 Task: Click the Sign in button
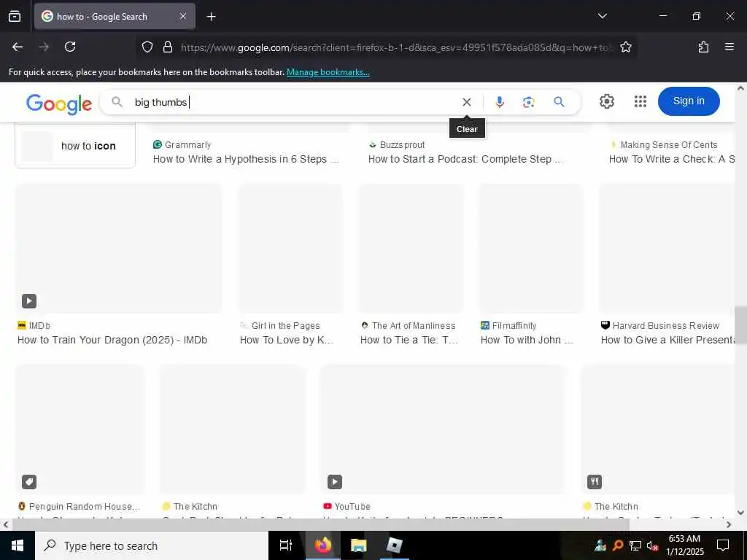tap(689, 101)
